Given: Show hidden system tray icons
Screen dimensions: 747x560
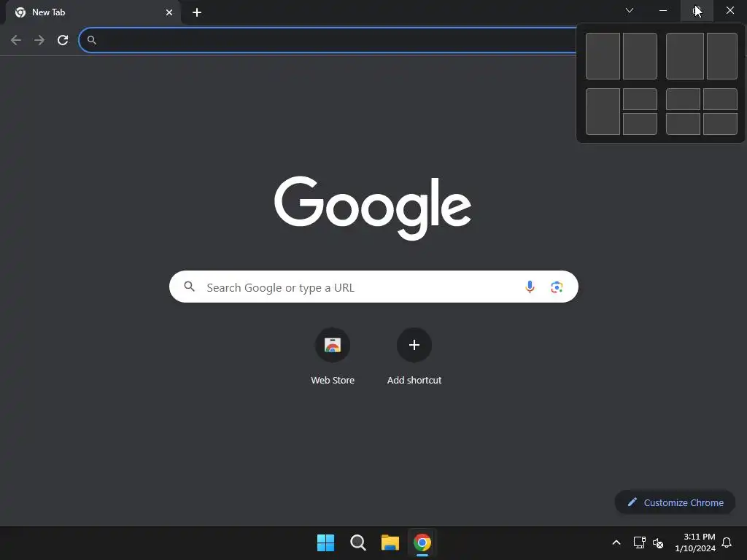Looking at the screenshot, I should pos(616,542).
